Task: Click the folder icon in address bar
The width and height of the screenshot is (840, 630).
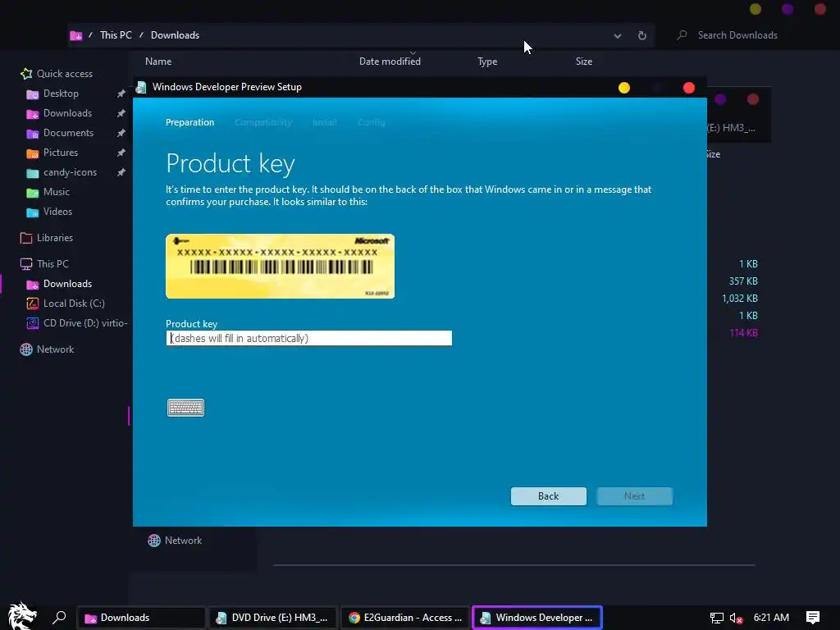Action: pyautogui.click(x=76, y=35)
